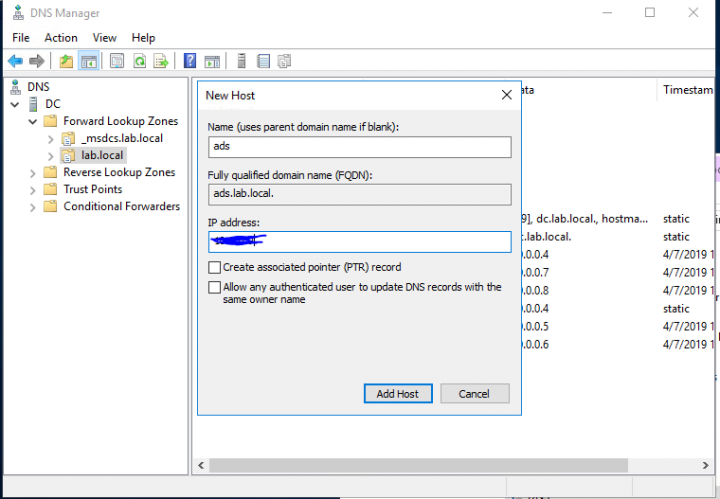Click the horizontal scrollbar left arrow
The width and height of the screenshot is (720, 499).
(x=203, y=466)
